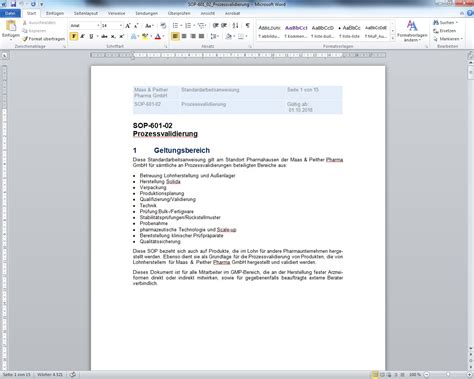
Task: Open the font color red A swatch
Action: [x=158, y=36]
